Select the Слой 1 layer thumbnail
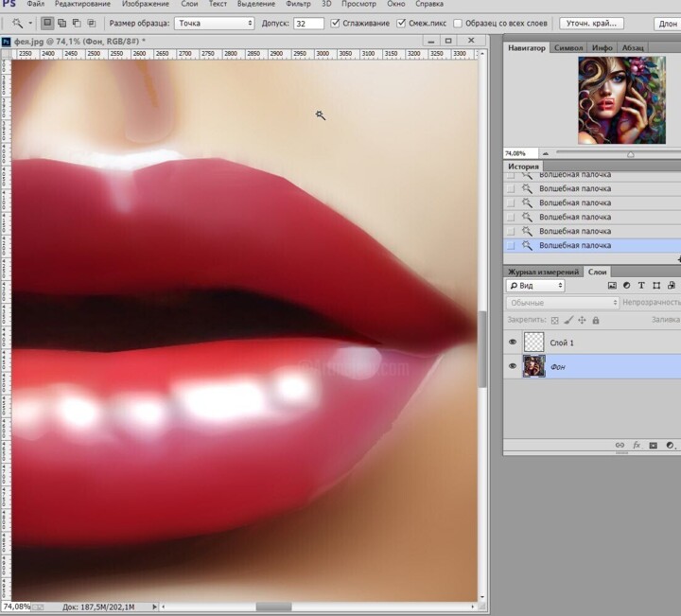 click(x=533, y=342)
